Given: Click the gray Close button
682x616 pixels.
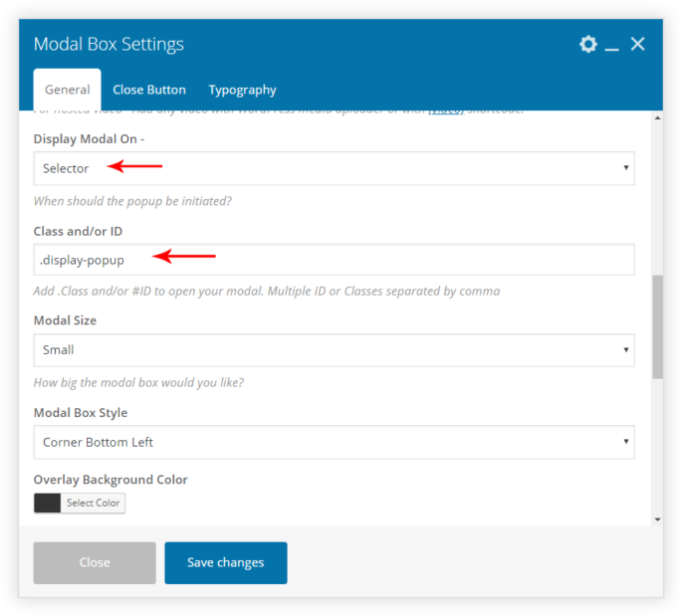Looking at the screenshot, I should (x=95, y=562).
